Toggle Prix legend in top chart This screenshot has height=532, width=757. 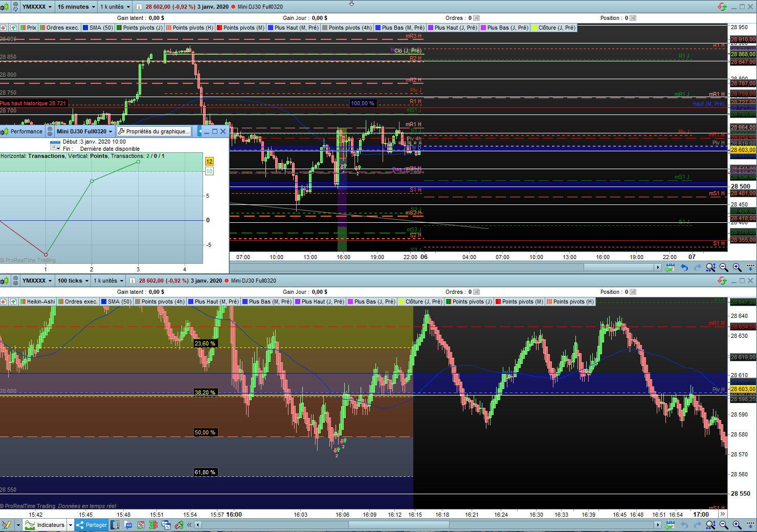pos(28,28)
